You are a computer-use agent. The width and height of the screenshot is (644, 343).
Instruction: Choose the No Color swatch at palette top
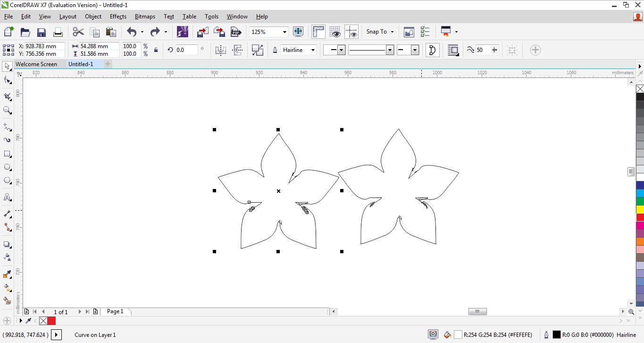[x=640, y=89]
